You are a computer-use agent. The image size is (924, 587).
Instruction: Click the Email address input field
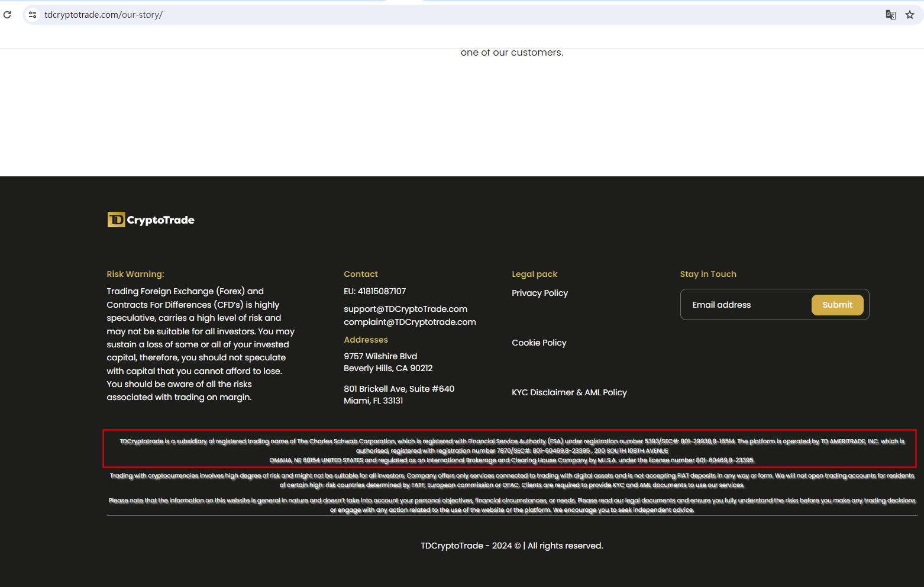click(x=747, y=305)
